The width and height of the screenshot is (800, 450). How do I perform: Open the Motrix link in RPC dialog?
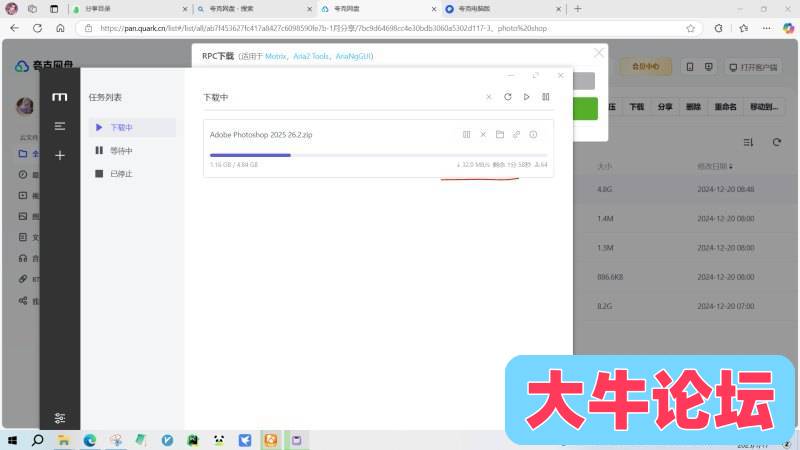(276, 56)
